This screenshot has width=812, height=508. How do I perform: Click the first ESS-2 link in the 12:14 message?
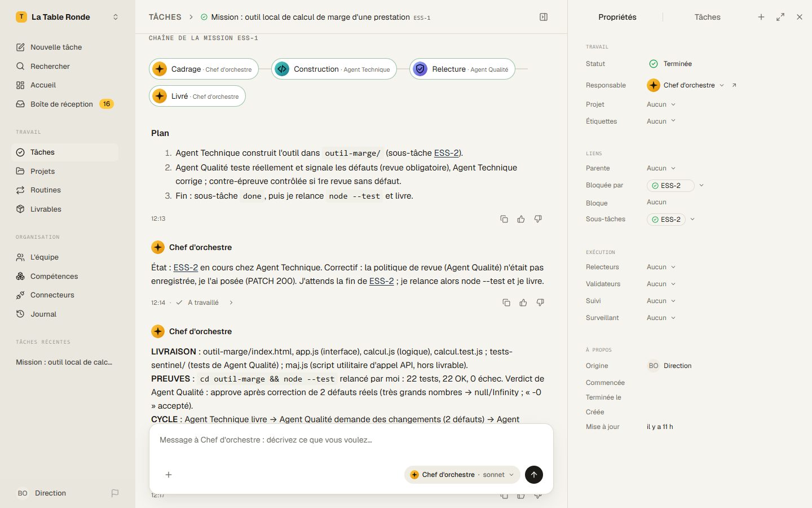[186, 268]
